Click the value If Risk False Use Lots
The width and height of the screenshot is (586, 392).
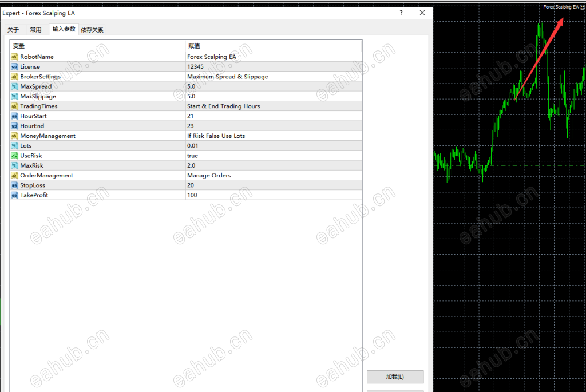216,136
